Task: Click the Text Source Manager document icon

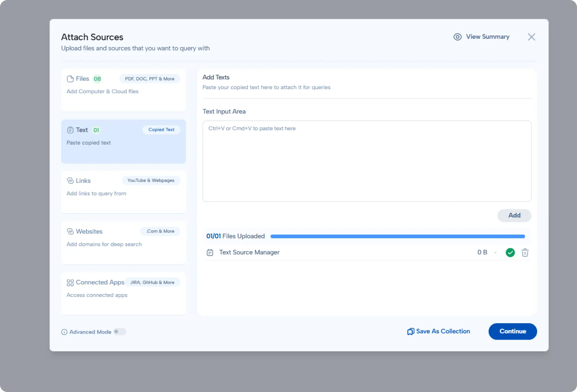Action: [x=210, y=253]
